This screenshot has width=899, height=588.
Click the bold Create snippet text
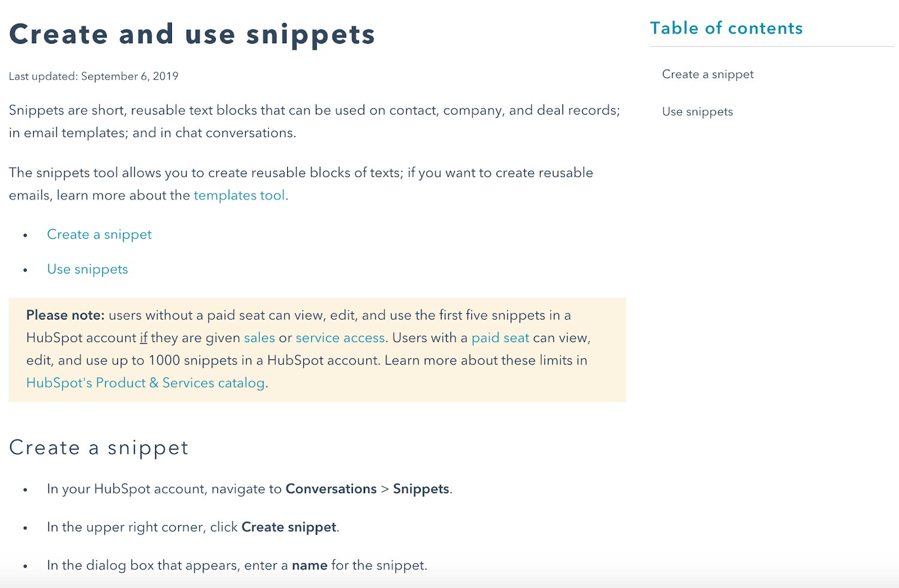pyautogui.click(x=289, y=527)
